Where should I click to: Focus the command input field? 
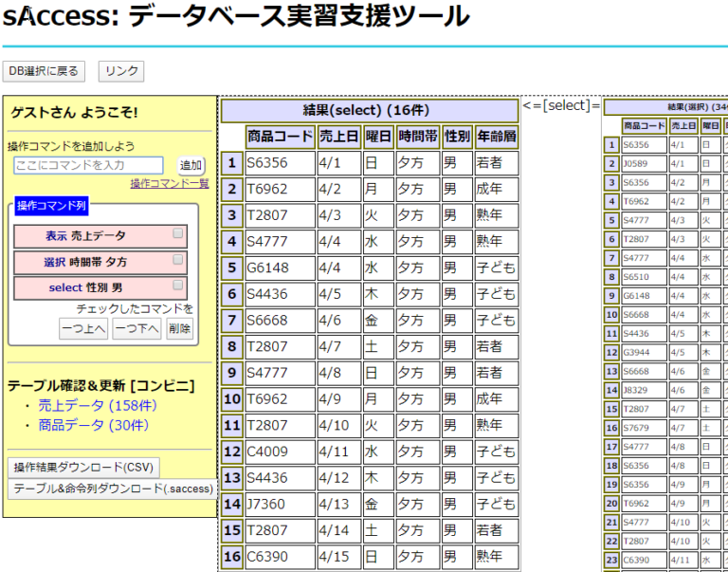coord(88,165)
